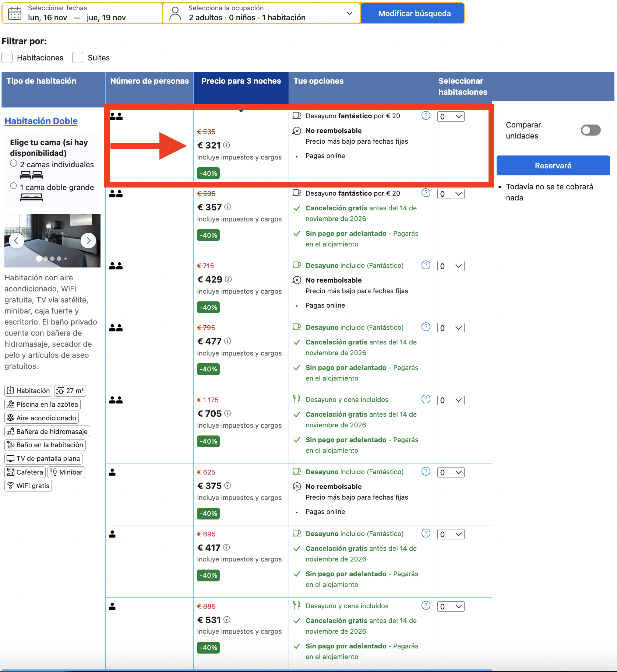Screen dimensions: 617x672
Task: Click the crossed-out € 1.175 price
Action: [208, 400]
